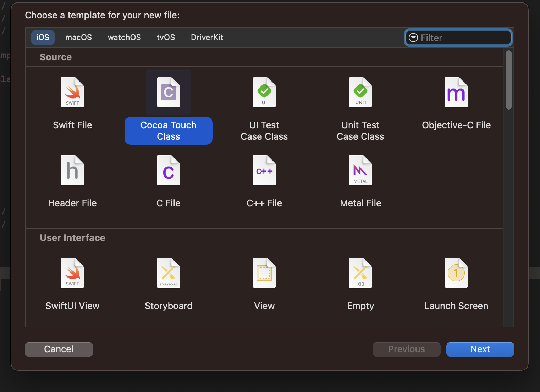Click the "Launch Screen" label
The width and height of the screenshot is (540, 392).
[456, 306]
